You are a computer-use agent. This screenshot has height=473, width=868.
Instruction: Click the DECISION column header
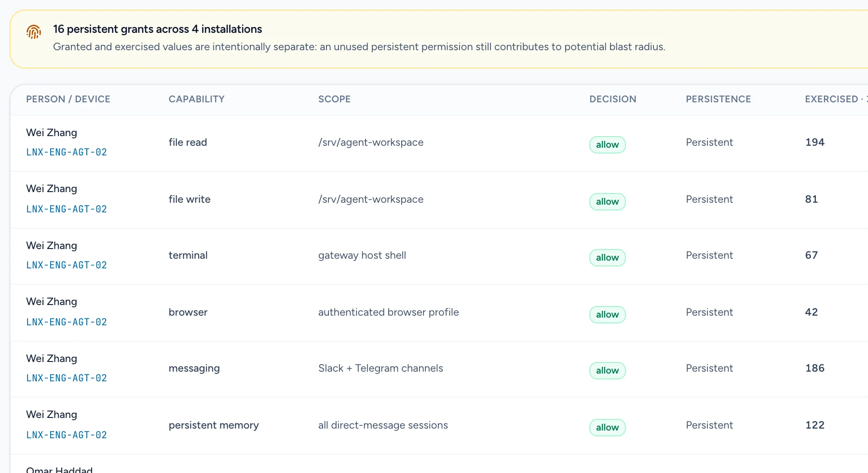click(x=613, y=99)
